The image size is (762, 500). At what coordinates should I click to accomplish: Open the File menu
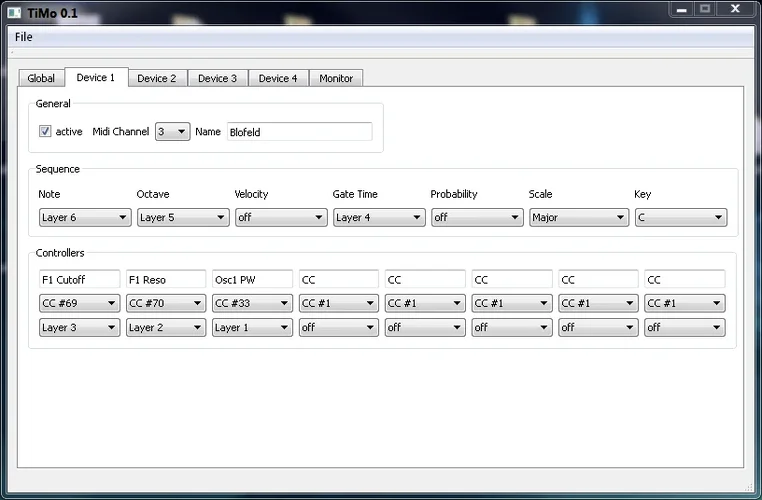23,37
